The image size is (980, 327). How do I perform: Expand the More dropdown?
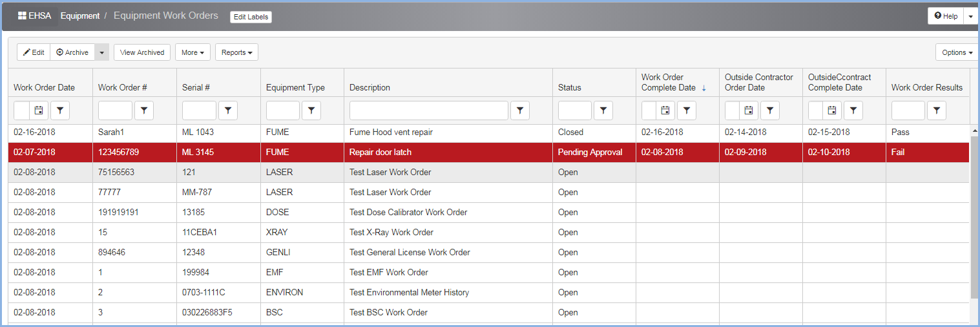tap(193, 52)
